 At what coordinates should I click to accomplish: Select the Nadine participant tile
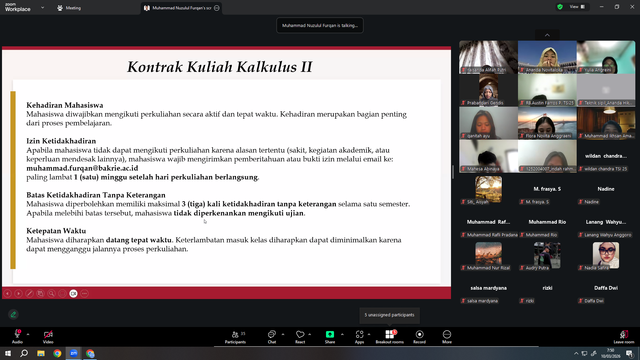606,189
